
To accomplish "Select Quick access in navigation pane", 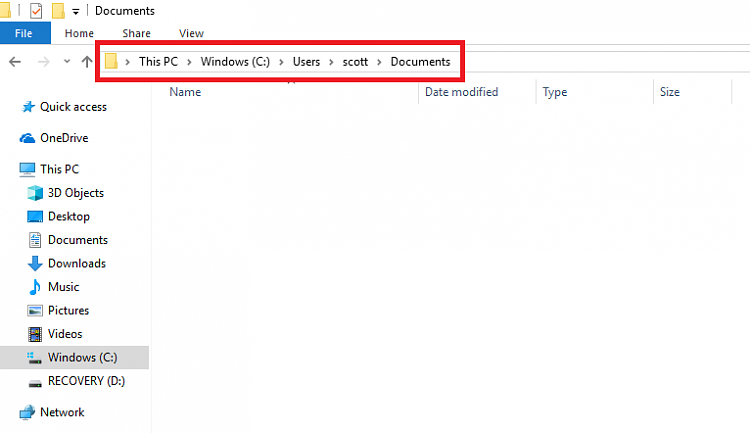I will [73, 107].
